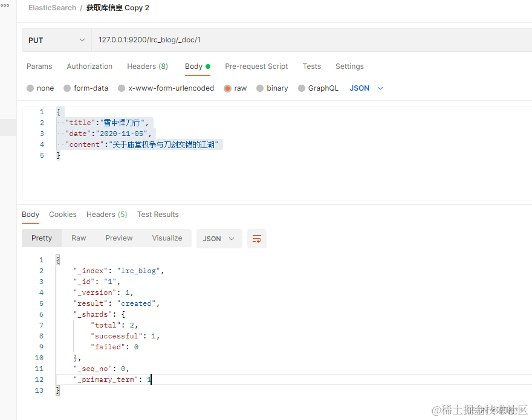Click the "title" line in request body

106,123
